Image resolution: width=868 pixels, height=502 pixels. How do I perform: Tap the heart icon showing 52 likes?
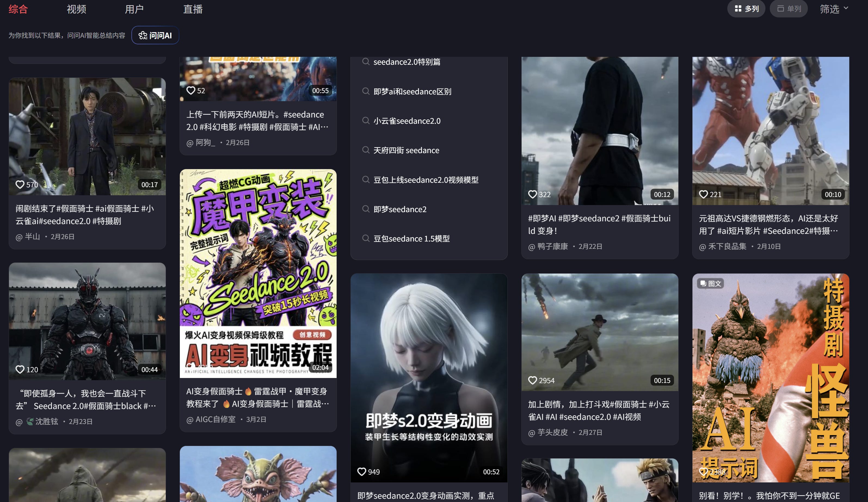click(x=191, y=90)
